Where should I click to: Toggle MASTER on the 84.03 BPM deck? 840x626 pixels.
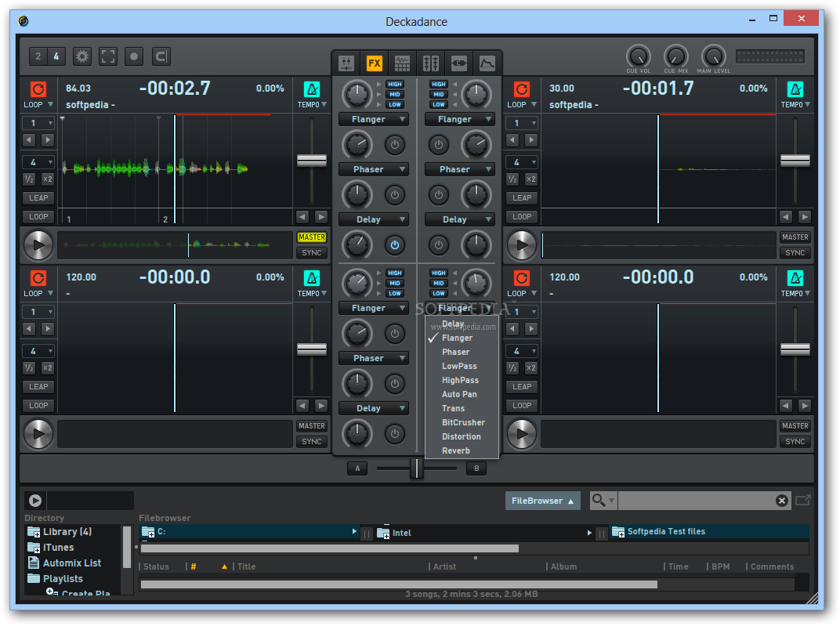pyautogui.click(x=312, y=237)
